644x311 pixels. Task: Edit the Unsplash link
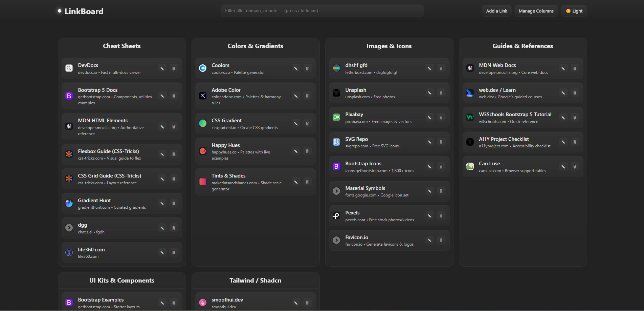coord(429,93)
